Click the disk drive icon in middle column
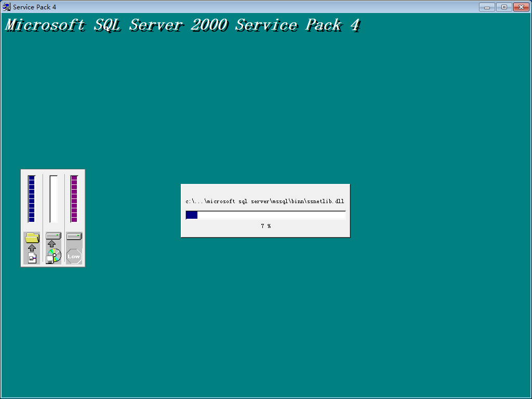The height and width of the screenshot is (399, 532). (53, 235)
